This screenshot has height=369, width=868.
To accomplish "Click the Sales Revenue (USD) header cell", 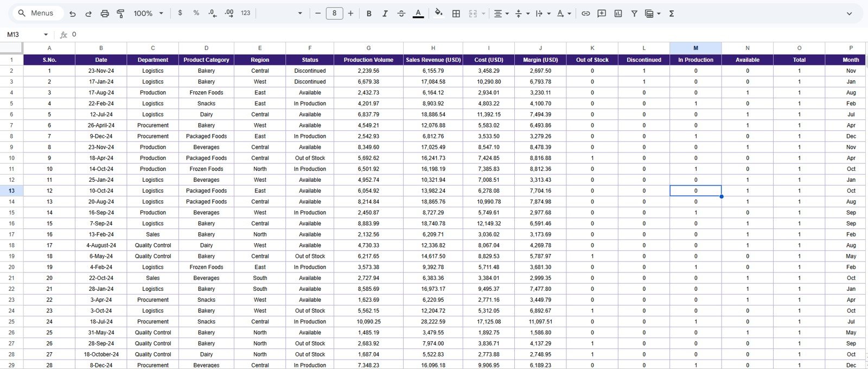I will (x=433, y=60).
